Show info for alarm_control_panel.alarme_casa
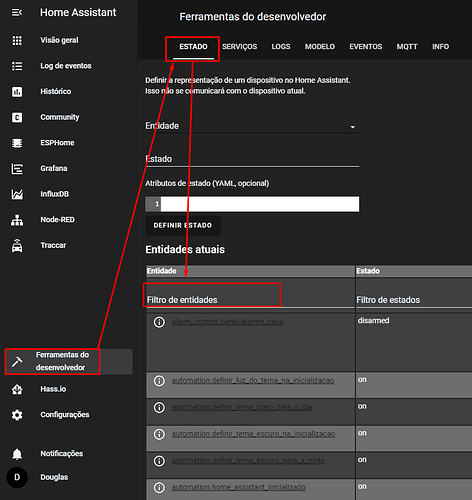The height and width of the screenshot is (500, 472). pos(159,322)
